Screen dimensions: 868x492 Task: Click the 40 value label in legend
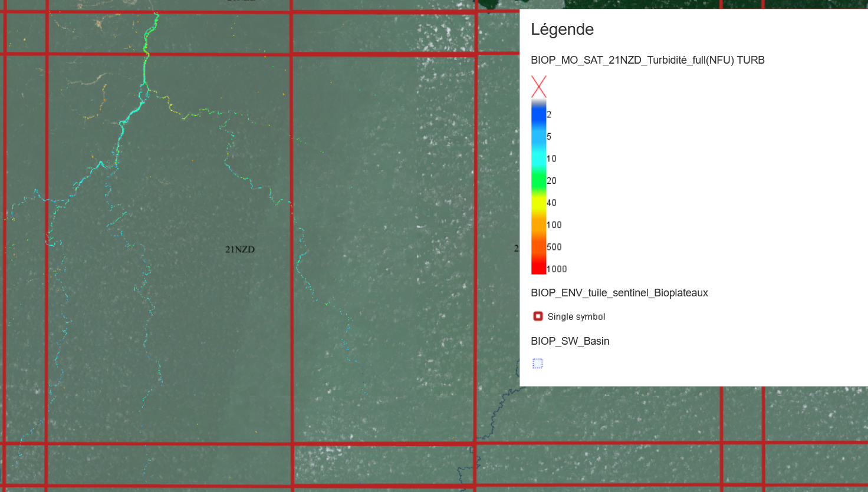(551, 203)
